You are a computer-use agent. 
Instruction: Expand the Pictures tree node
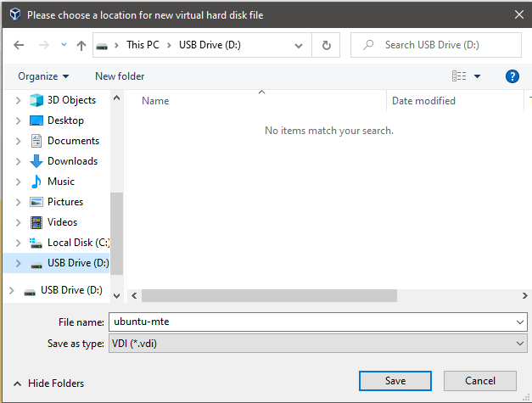click(18, 202)
